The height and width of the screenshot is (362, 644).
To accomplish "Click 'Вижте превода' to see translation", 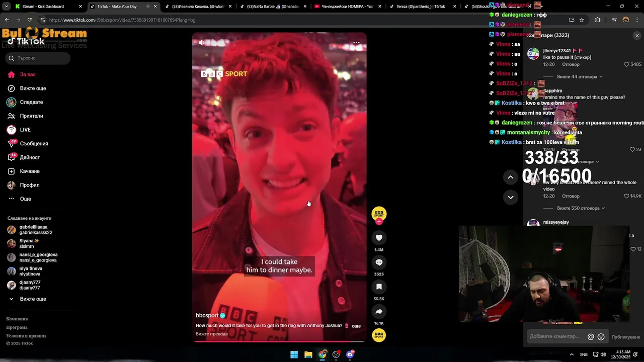I will tap(212, 334).
